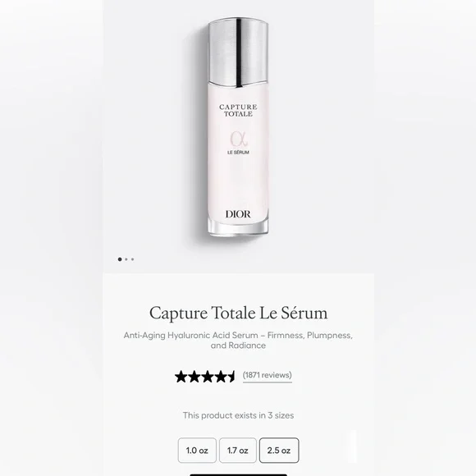
Task: Click the CAPTURE TOTALE label on the bottle
Action: [x=238, y=111]
